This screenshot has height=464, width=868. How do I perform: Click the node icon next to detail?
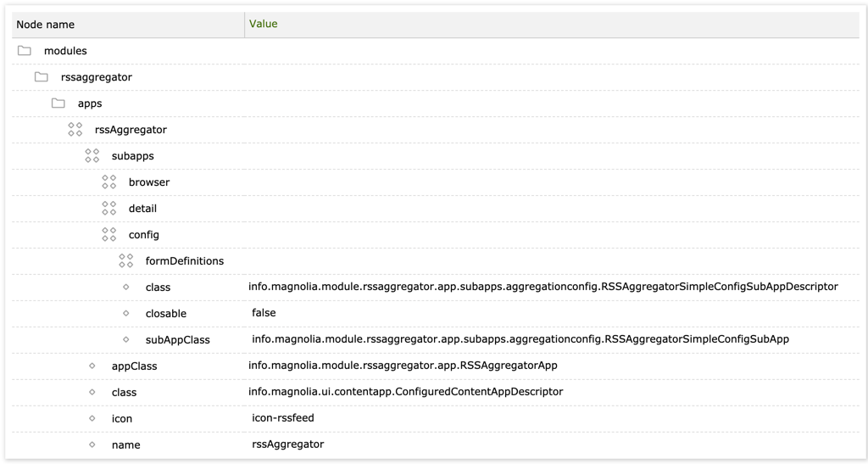point(109,208)
